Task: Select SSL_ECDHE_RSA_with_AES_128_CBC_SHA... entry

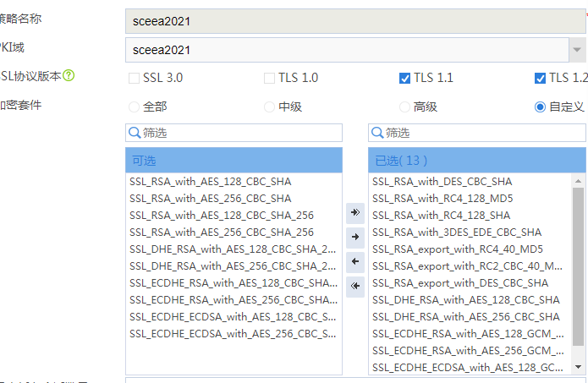Action: 234,282
